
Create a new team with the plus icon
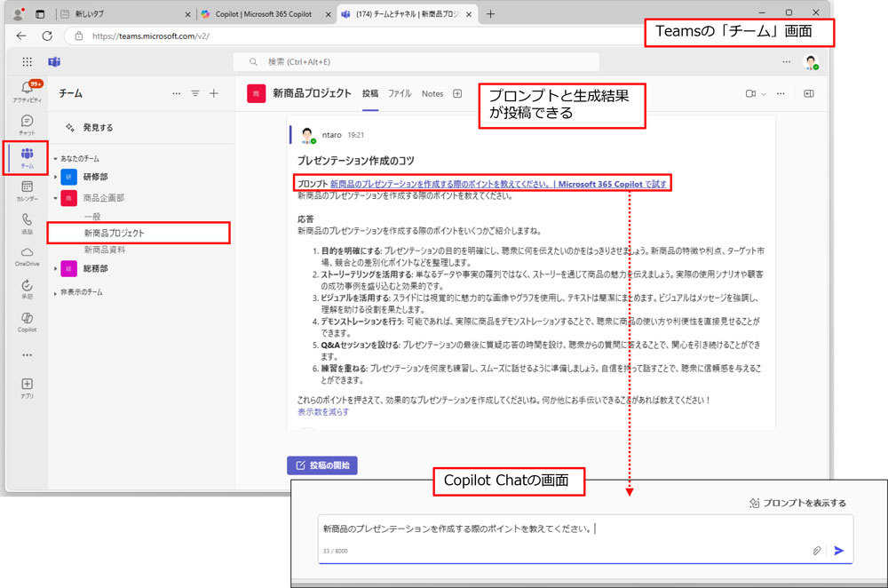point(215,92)
